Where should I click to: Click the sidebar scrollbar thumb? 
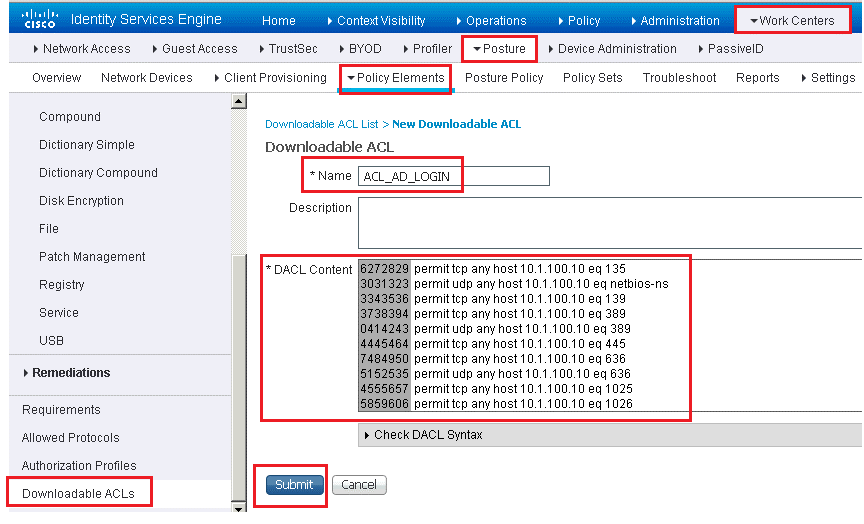pos(239,377)
